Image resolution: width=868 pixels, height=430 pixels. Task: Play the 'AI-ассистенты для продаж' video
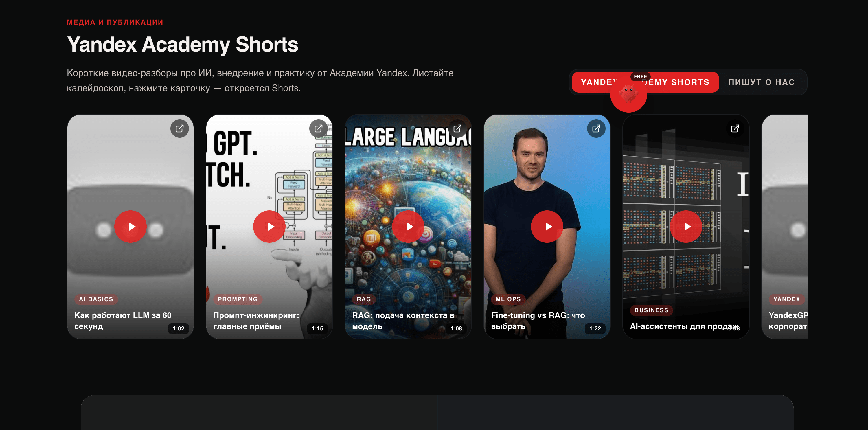686,227
